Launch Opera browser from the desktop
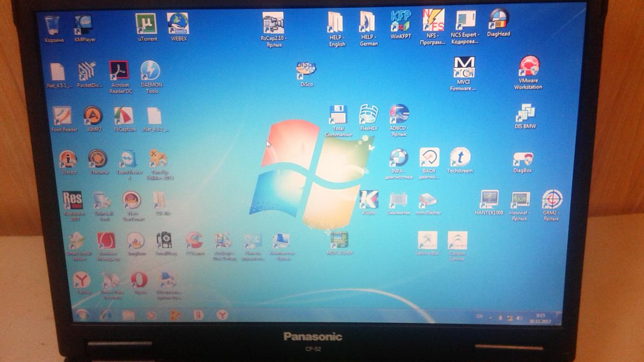644x362 pixels. point(139,282)
